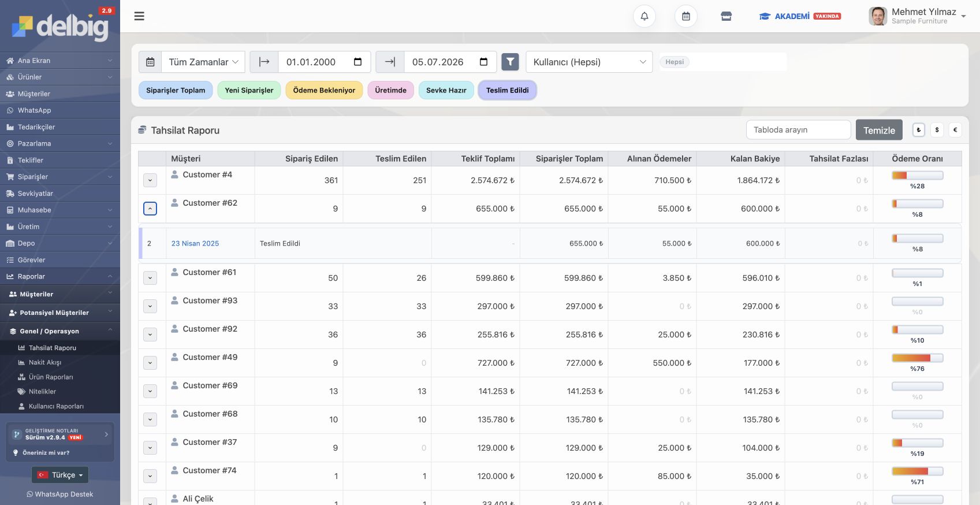Collapse Genel / Operasyon subsection
Image resolution: width=980 pixels, height=505 pixels.
point(60,331)
